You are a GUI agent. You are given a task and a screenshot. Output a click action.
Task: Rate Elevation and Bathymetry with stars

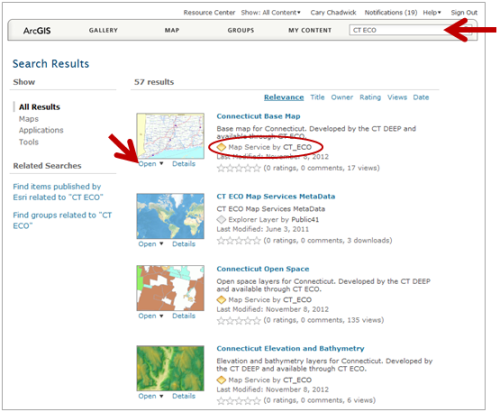238,400
